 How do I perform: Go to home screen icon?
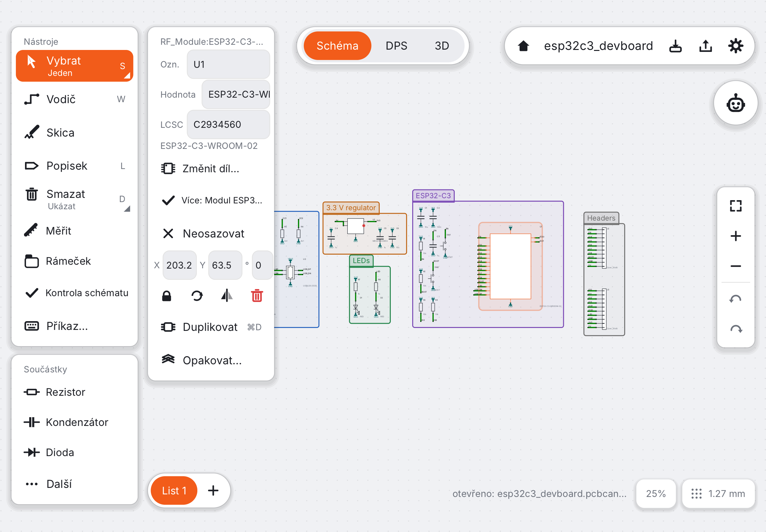tap(524, 46)
